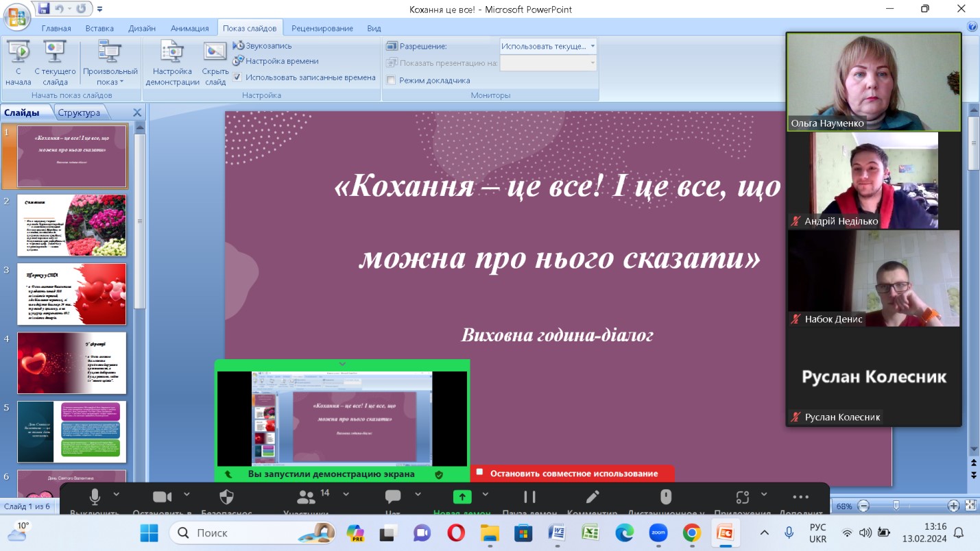The image size is (980, 551).
Task: Expand microphone options chevron in Zoom
Action: point(116,493)
